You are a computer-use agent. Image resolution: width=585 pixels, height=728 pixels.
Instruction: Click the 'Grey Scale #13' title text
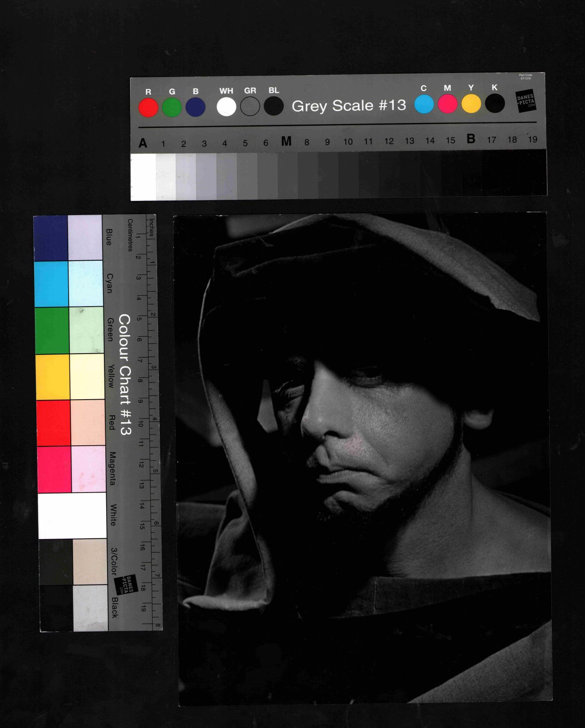click(349, 106)
